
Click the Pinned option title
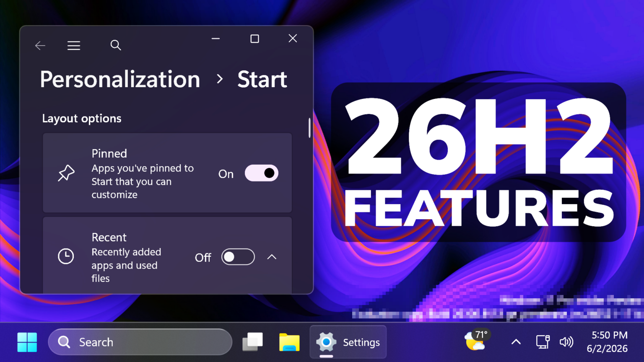pos(109,153)
